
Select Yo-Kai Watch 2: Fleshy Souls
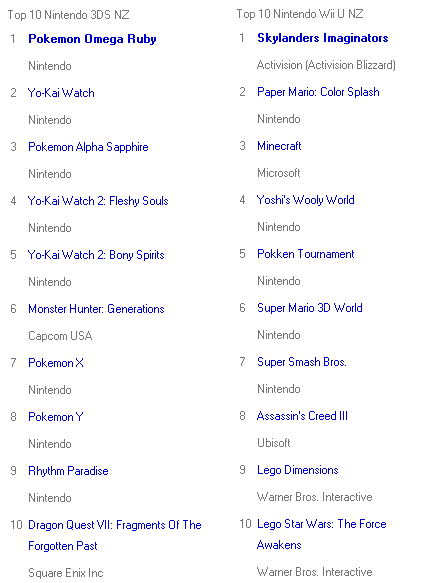[98, 201]
